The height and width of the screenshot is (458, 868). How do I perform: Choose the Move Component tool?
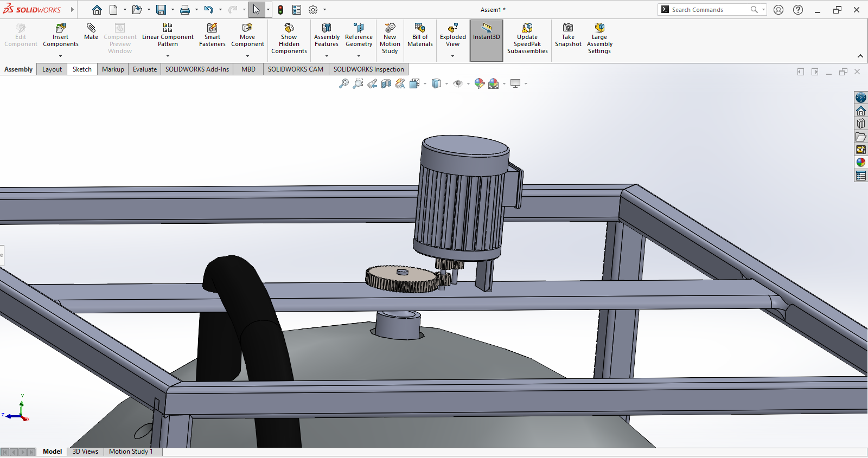[247, 35]
